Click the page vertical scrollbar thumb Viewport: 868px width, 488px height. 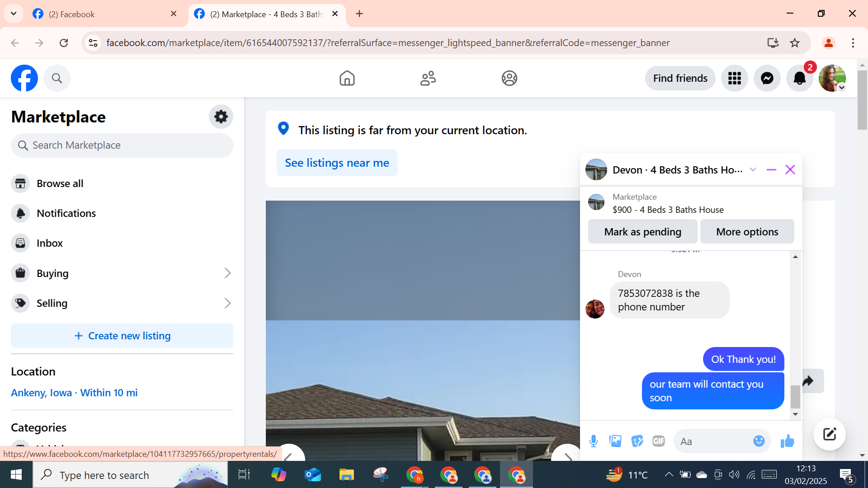click(x=862, y=100)
